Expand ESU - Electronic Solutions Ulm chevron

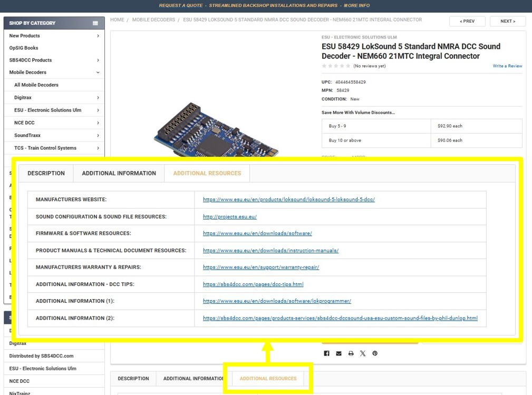click(x=98, y=110)
